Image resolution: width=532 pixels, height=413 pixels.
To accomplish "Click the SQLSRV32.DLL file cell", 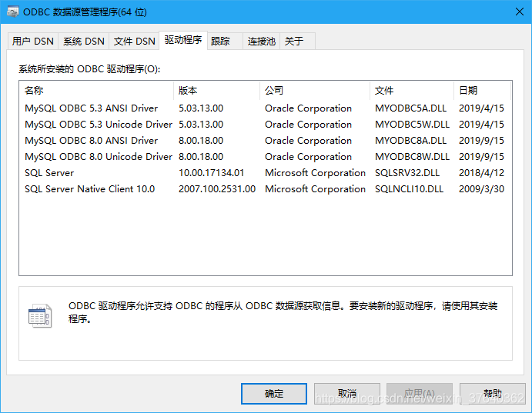I will click(407, 173).
